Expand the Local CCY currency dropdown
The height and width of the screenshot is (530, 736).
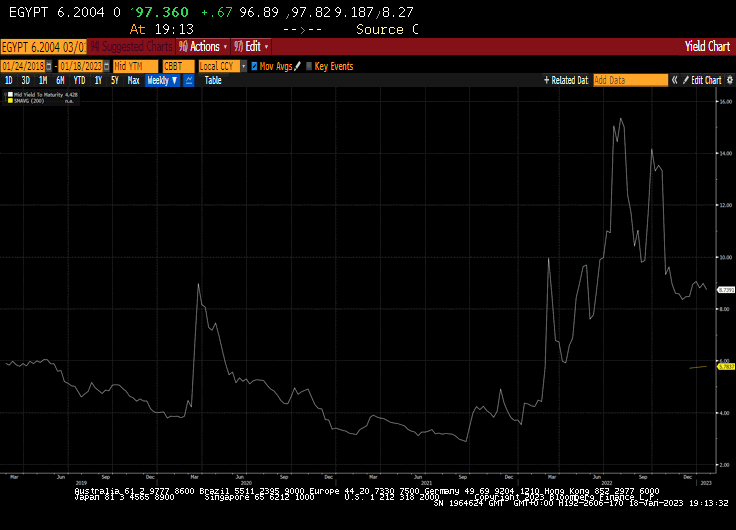(x=244, y=66)
